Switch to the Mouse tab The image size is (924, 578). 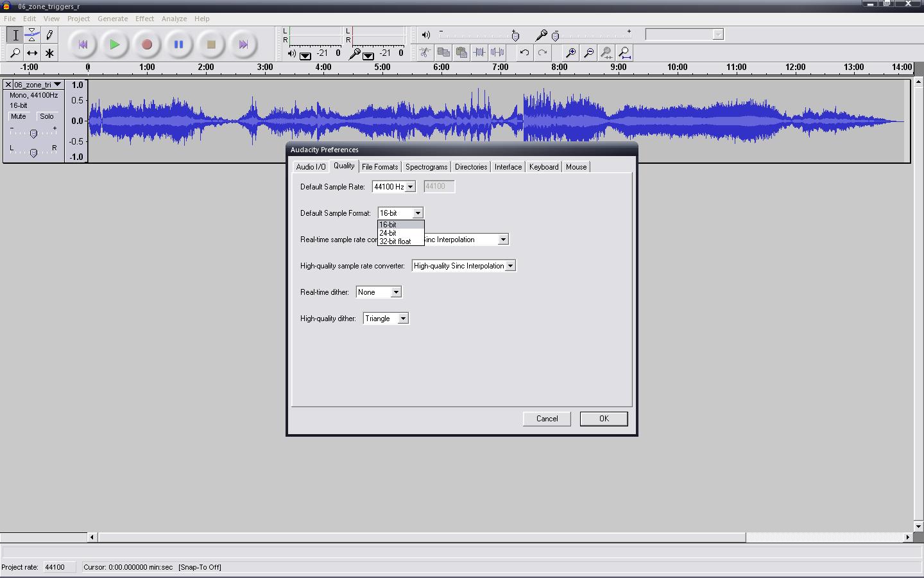tap(576, 167)
